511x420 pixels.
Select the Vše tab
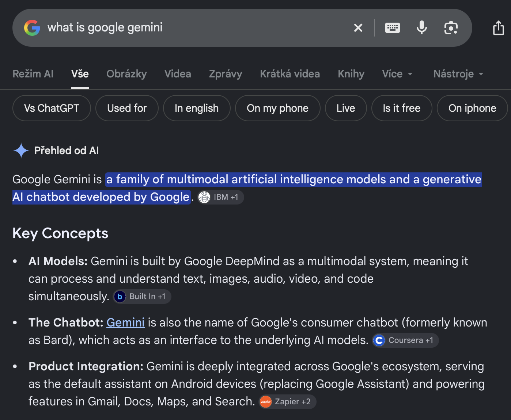point(80,74)
